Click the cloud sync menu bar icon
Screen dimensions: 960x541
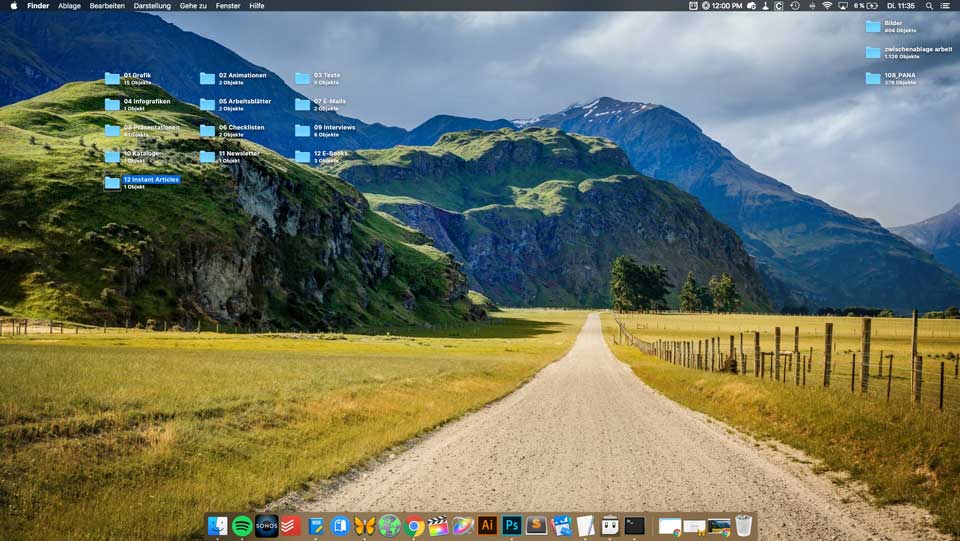pos(752,6)
